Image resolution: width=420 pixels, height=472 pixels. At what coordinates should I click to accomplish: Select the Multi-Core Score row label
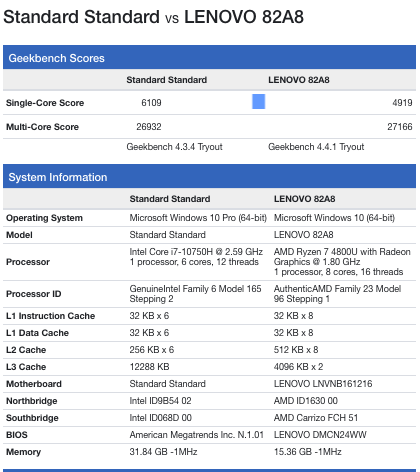tap(42, 127)
